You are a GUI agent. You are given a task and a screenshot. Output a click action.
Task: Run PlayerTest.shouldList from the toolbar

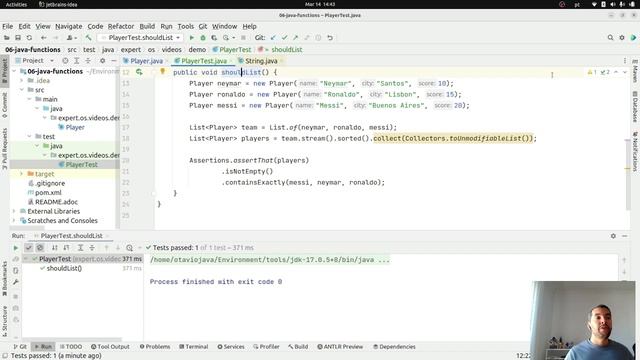point(191,38)
